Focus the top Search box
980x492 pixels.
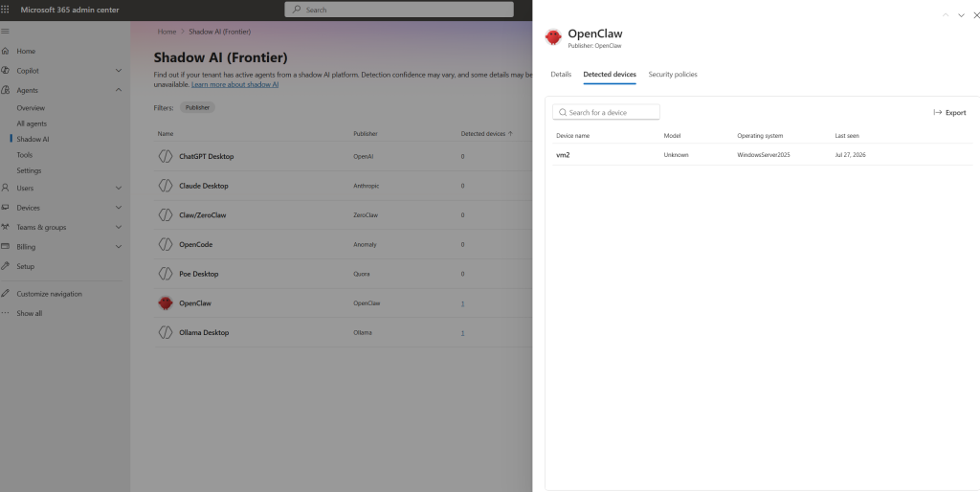tap(399, 10)
